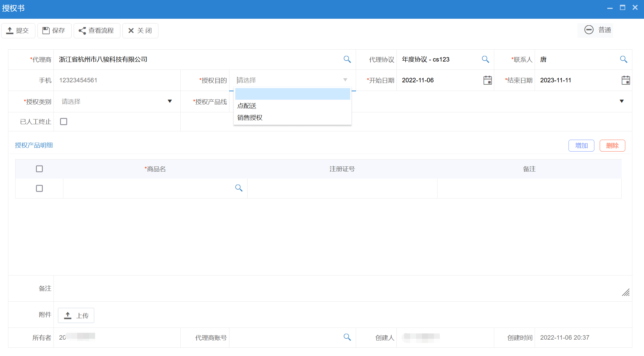This screenshot has width=644, height=356.
Task: Open 查看流程 to view the workflow
Action: [x=97, y=30]
